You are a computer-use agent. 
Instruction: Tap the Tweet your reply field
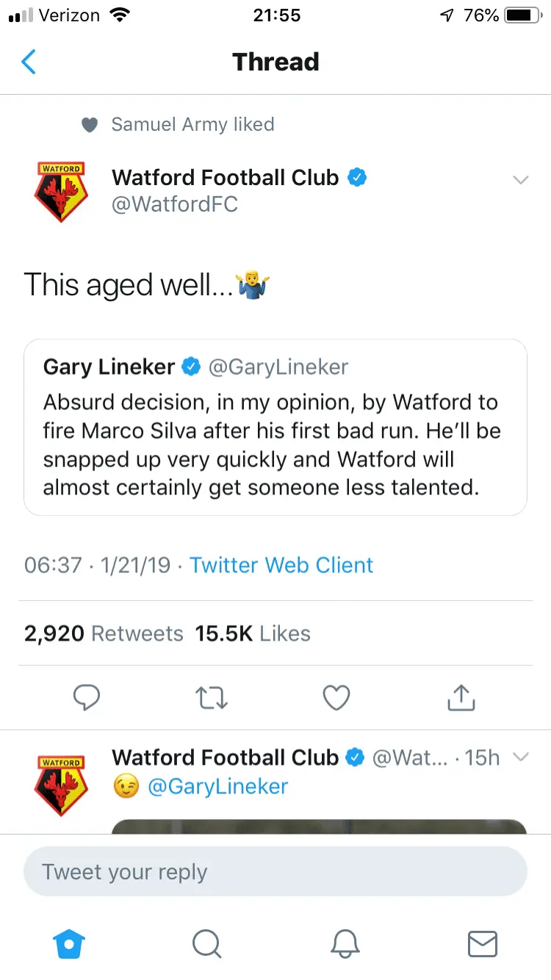pos(275,872)
